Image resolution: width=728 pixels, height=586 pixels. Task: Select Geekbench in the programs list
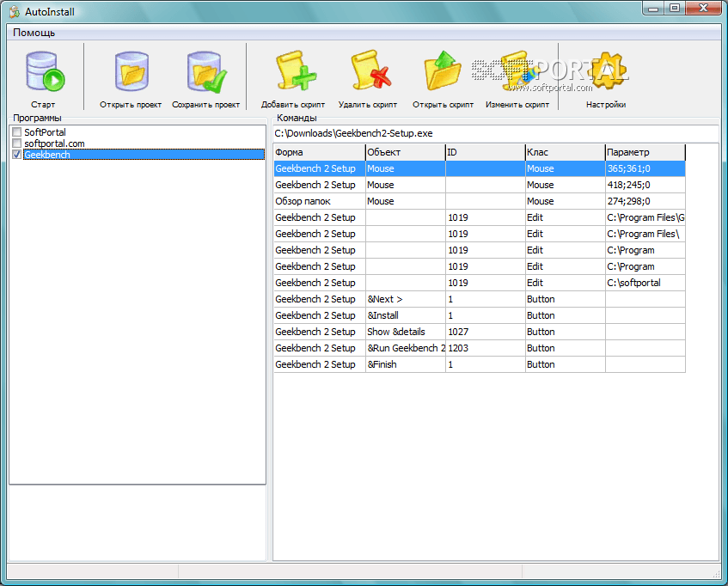144,155
